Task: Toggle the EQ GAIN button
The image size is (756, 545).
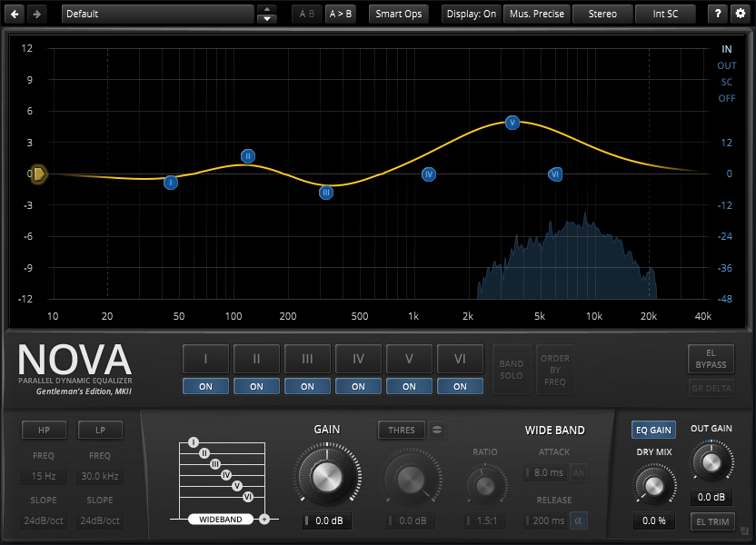Action: coord(653,430)
